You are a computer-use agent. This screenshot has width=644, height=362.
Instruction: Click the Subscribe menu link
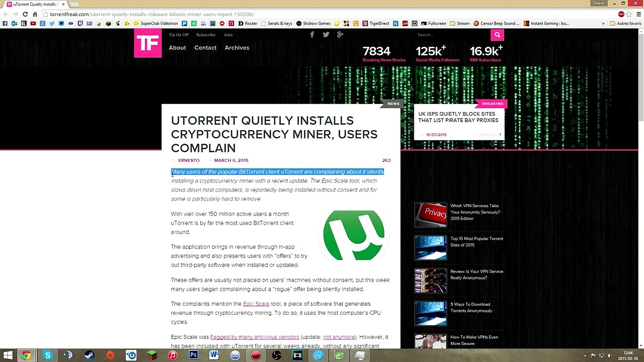206,35
